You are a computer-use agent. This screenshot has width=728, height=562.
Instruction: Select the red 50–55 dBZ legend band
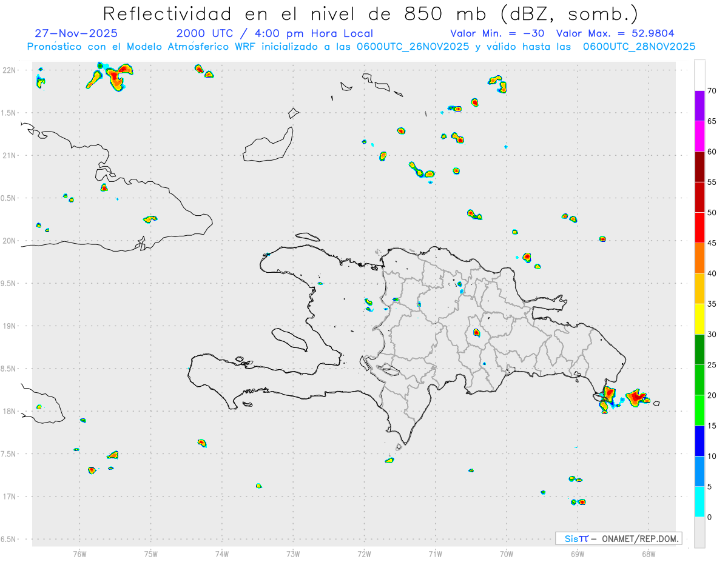pyautogui.click(x=699, y=197)
